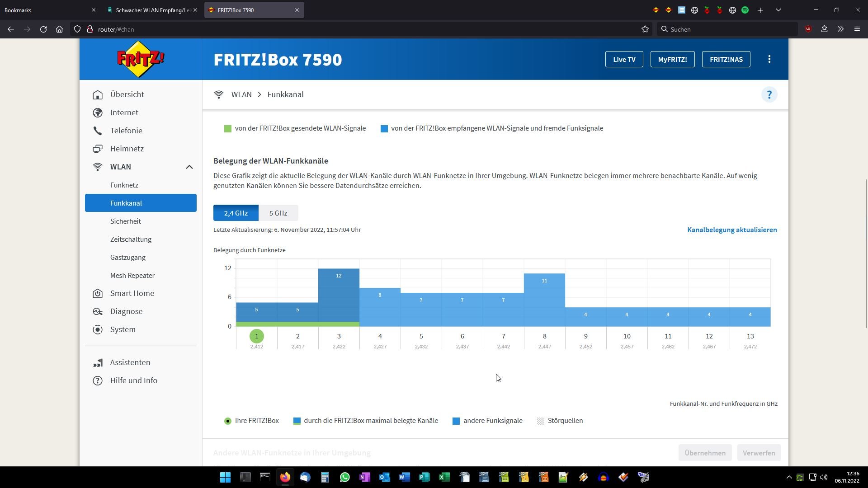The width and height of the screenshot is (868, 488).
Task: Open the three-dot menu in header
Action: coord(769,59)
